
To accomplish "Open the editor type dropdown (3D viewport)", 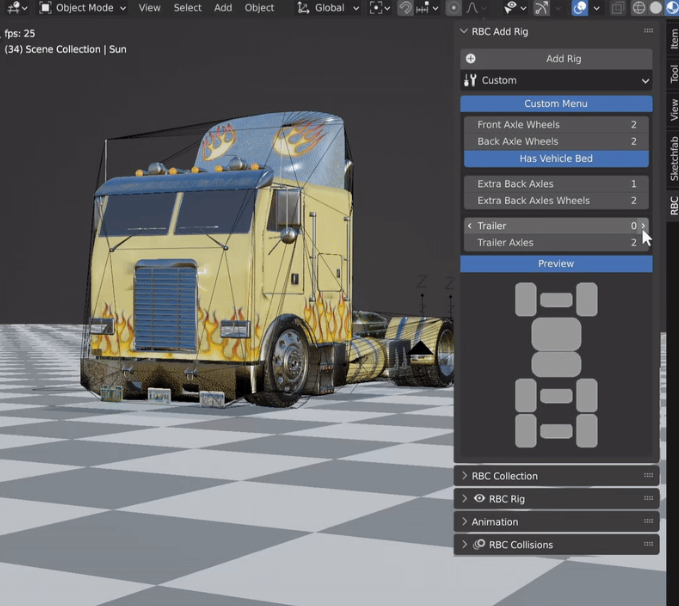I will [17, 8].
